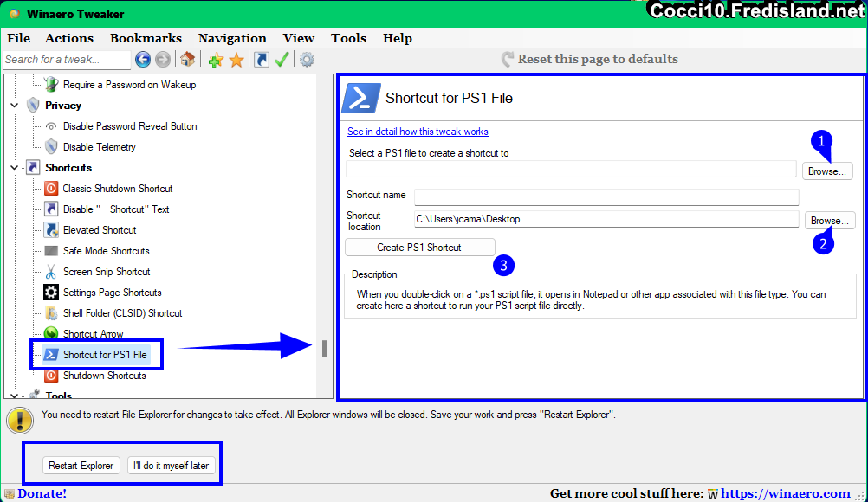The height and width of the screenshot is (502, 868).
Task: Click Create PS1 Shortcut button
Action: 419,248
